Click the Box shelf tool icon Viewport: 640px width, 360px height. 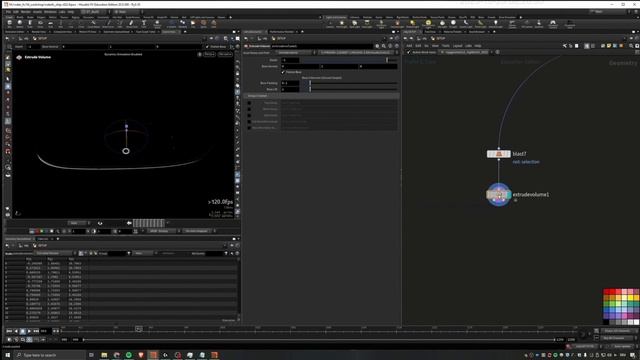pyautogui.click(x=10, y=24)
